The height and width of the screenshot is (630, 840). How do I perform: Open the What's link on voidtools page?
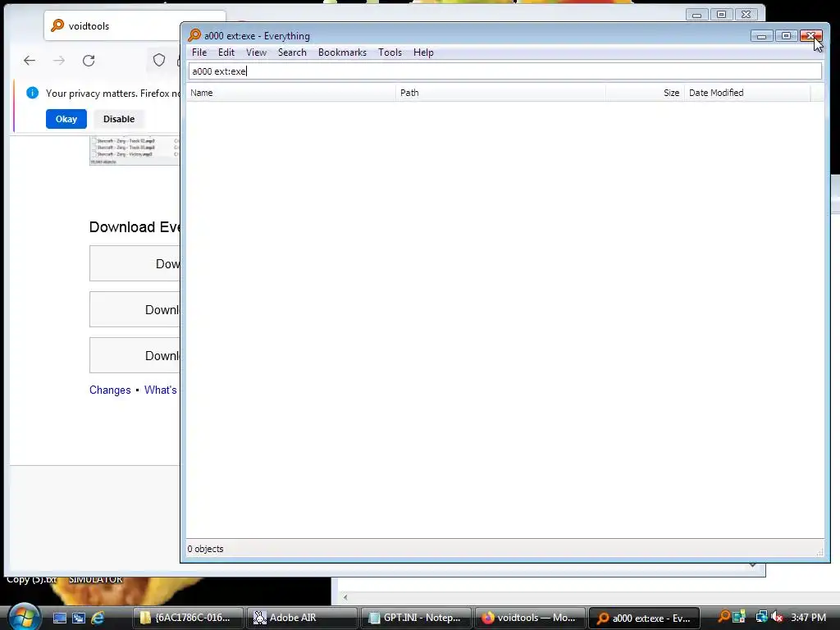(161, 390)
